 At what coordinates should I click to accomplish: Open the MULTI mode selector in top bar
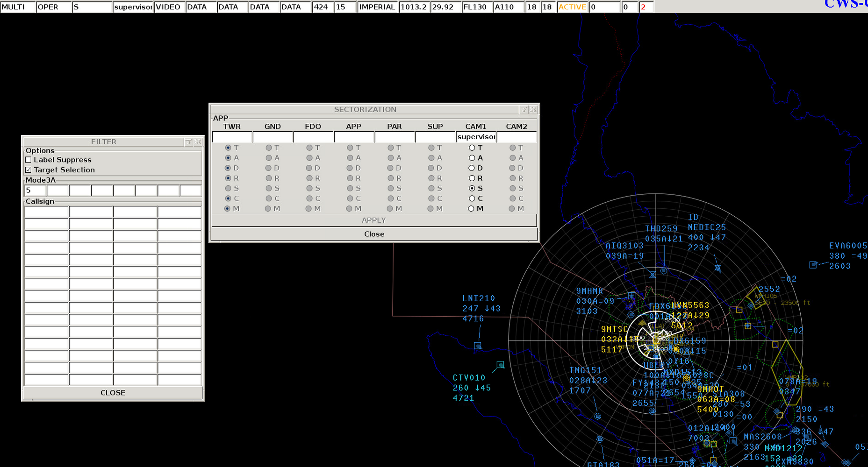[18, 7]
